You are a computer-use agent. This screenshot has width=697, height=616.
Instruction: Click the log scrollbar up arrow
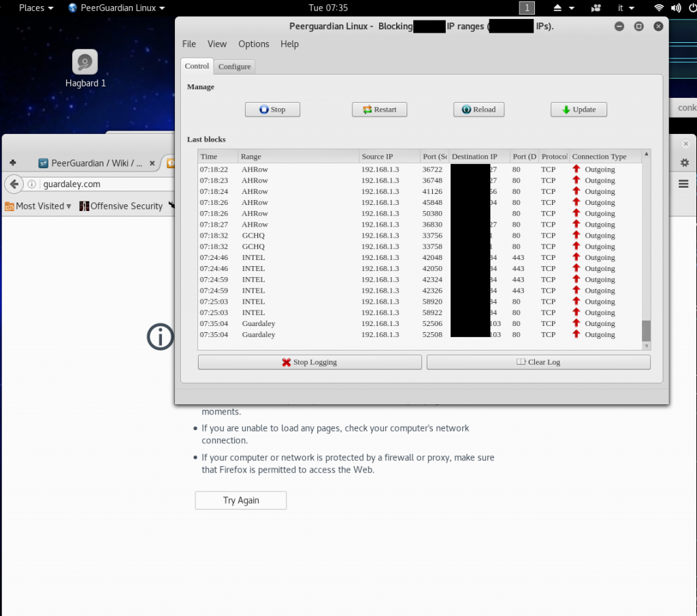coord(647,154)
